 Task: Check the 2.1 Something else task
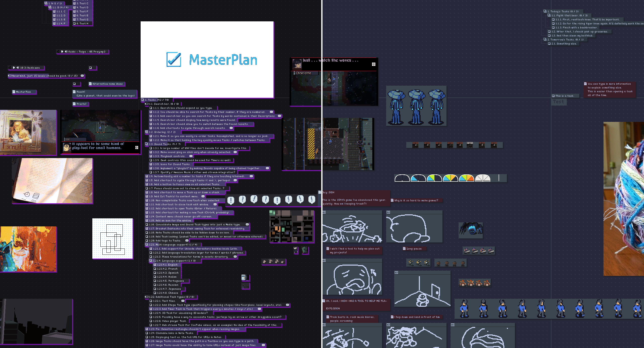(549, 43)
